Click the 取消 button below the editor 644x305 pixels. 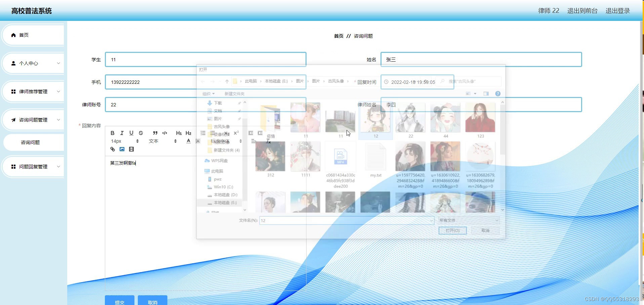[x=153, y=300]
